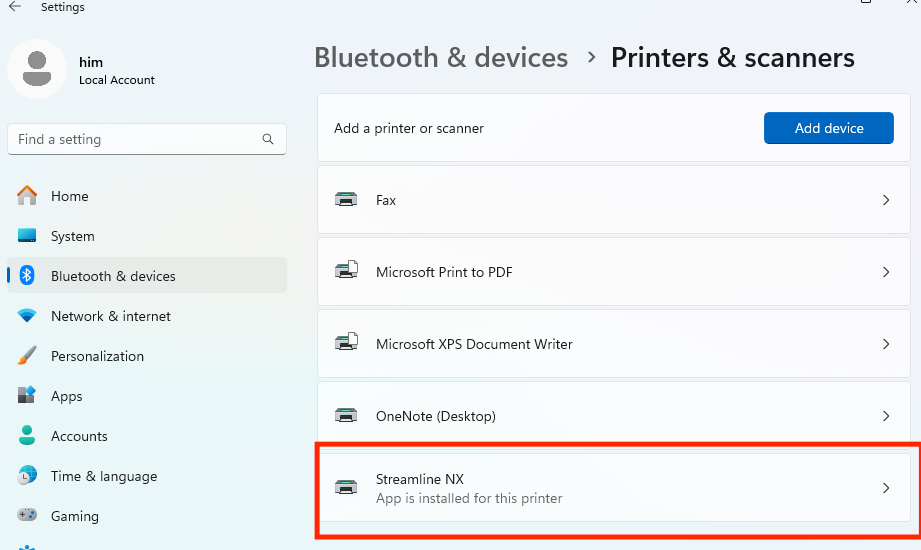Click the back arrow in Settings

tap(15, 8)
